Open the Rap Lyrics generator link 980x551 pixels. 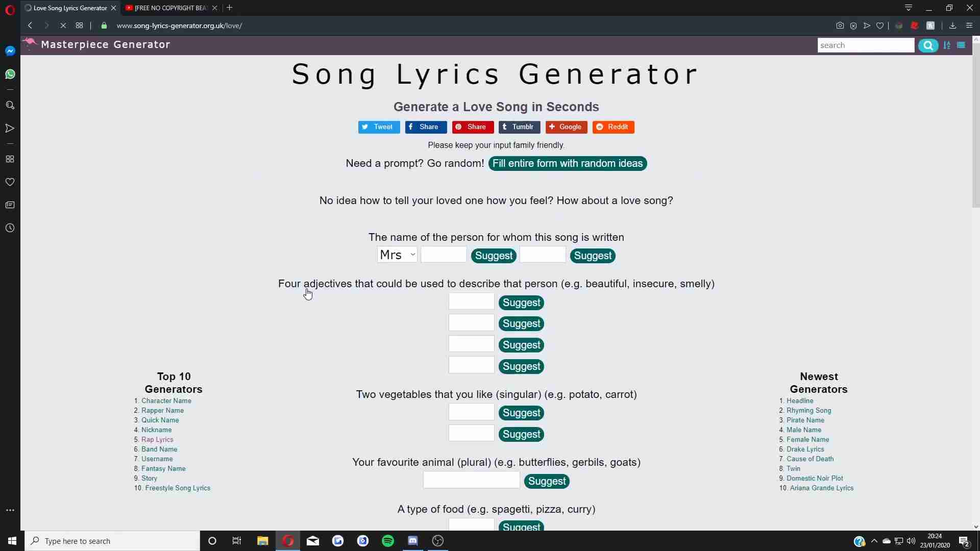[158, 439]
